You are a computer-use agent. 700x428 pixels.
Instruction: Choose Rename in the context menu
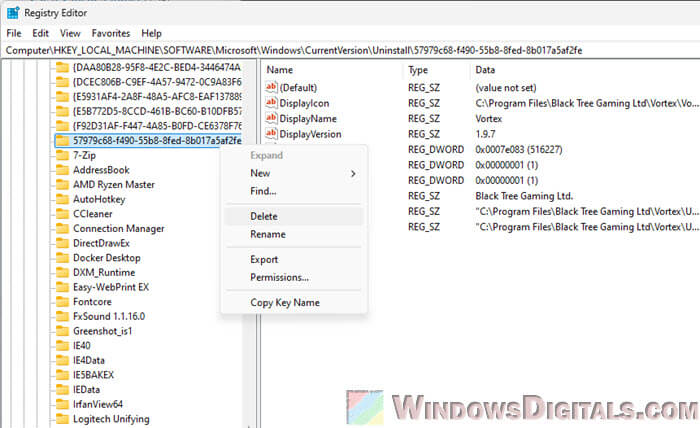point(295,234)
